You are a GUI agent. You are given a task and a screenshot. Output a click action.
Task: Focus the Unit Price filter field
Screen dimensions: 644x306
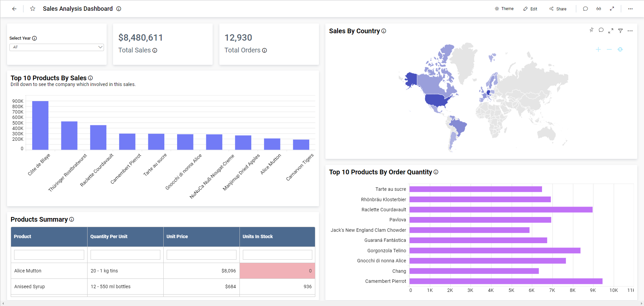(202, 255)
